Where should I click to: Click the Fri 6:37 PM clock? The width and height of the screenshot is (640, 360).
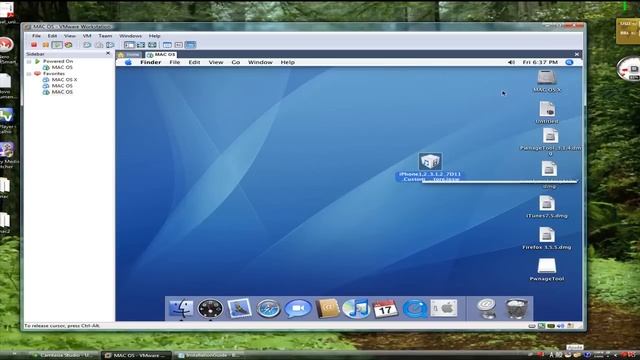(x=540, y=62)
